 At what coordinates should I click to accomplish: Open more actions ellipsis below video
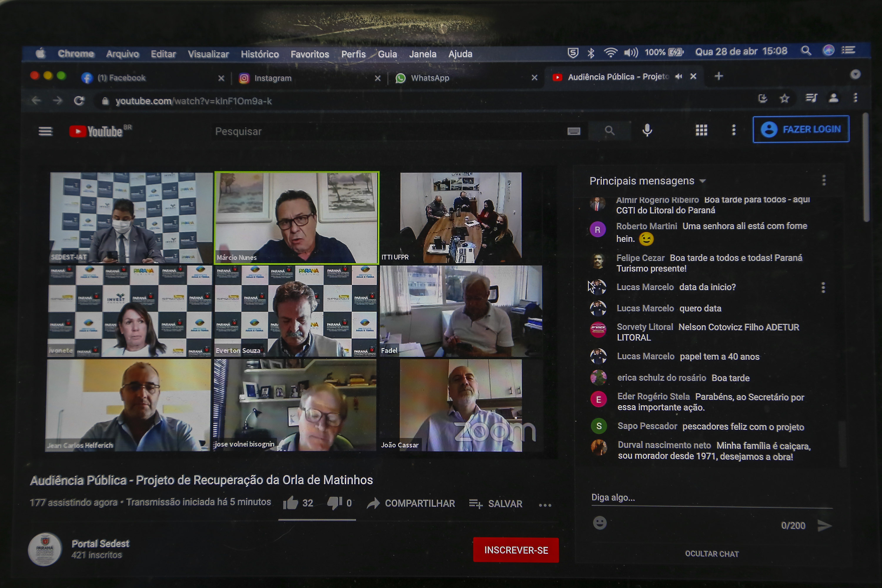[544, 505]
